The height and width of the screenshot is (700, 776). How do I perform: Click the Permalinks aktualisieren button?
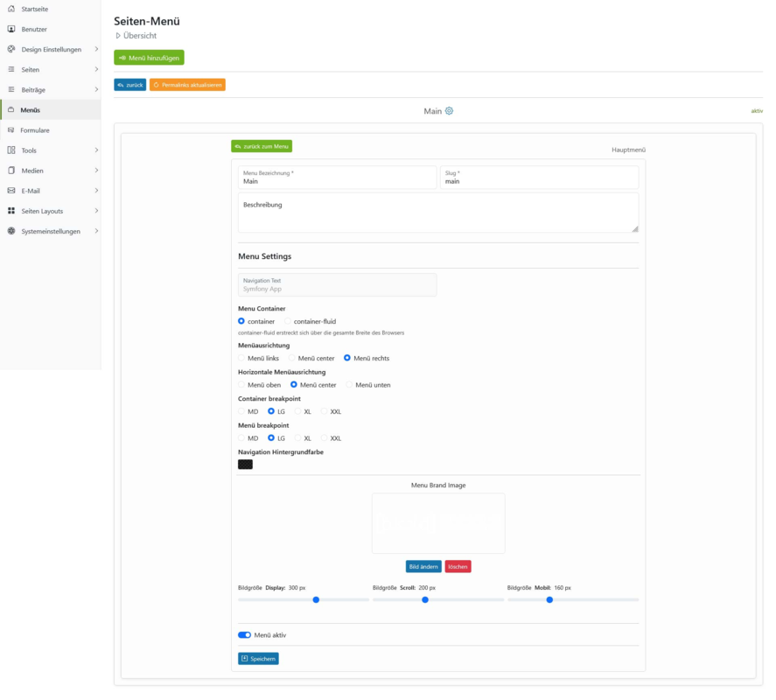(x=187, y=85)
